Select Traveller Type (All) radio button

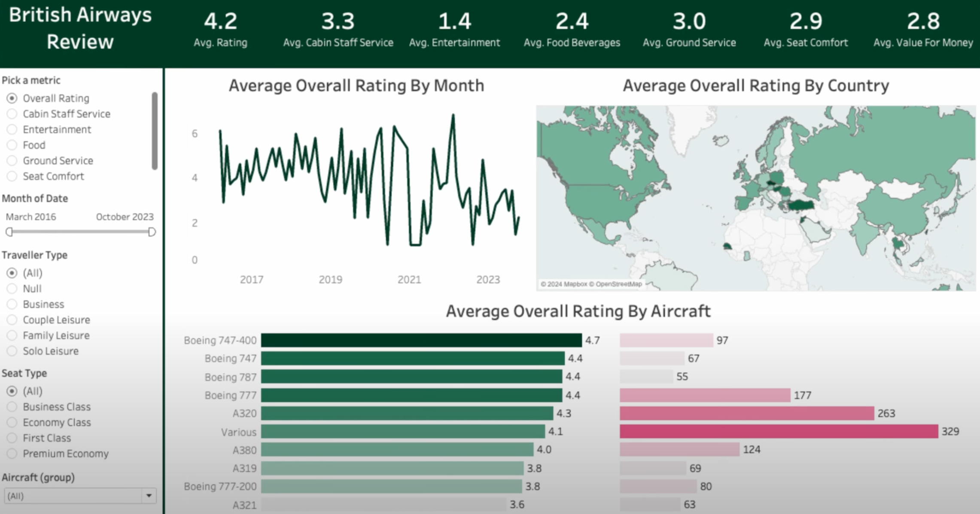12,273
